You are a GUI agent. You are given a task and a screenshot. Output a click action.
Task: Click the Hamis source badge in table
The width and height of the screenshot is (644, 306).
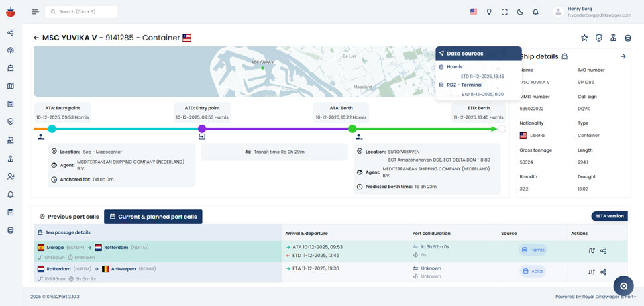[x=533, y=250]
